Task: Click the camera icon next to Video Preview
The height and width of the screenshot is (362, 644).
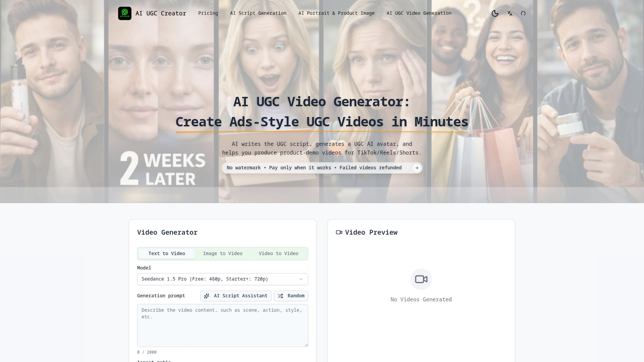Action: [339, 232]
